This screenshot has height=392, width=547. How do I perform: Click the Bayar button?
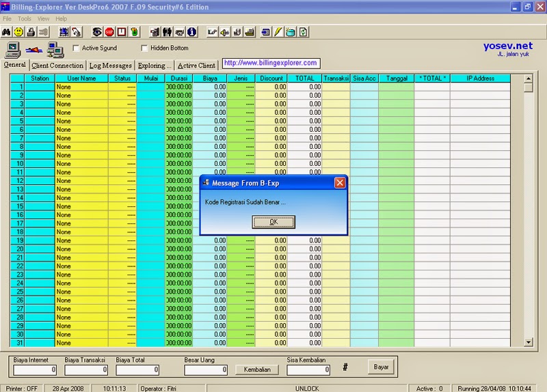pos(381,367)
